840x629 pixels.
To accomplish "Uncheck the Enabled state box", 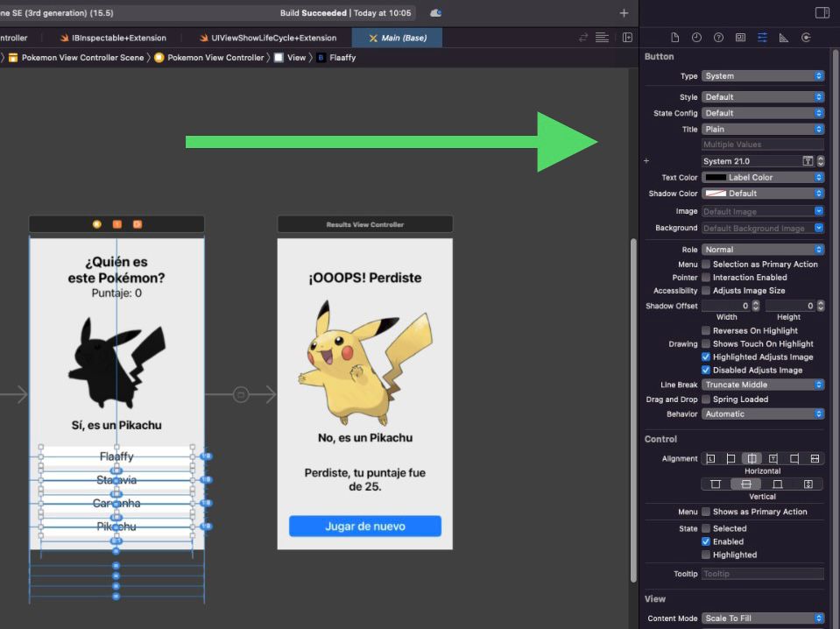I will 706,541.
